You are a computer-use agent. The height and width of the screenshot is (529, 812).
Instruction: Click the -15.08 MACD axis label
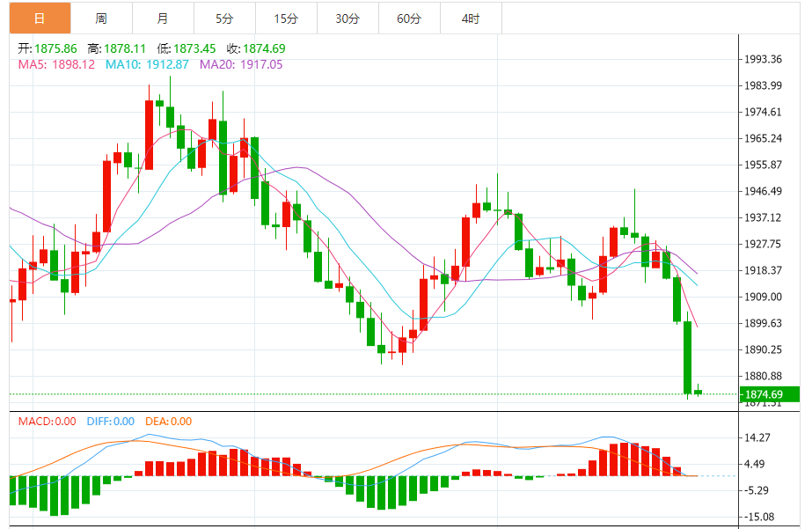[x=759, y=517]
